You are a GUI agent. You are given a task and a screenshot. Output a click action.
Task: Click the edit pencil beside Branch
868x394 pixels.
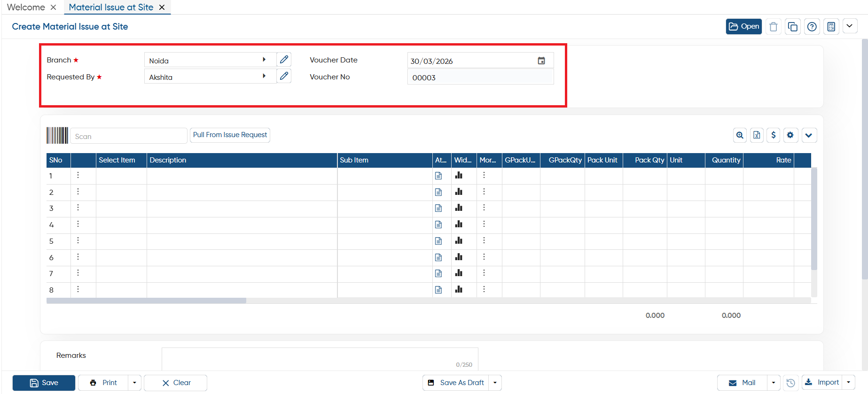click(x=284, y=60)
